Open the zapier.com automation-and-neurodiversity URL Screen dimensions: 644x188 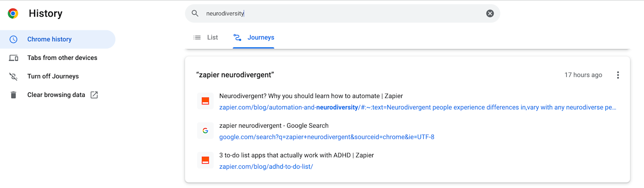click(x=418, y=108)
